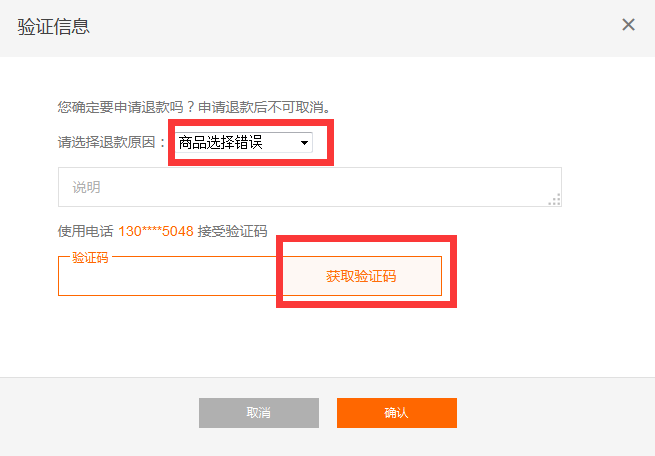This screenshot has width=655, height=456.
Task: Click the arrow beside 商品选择错误
Action: click(303, 144)
